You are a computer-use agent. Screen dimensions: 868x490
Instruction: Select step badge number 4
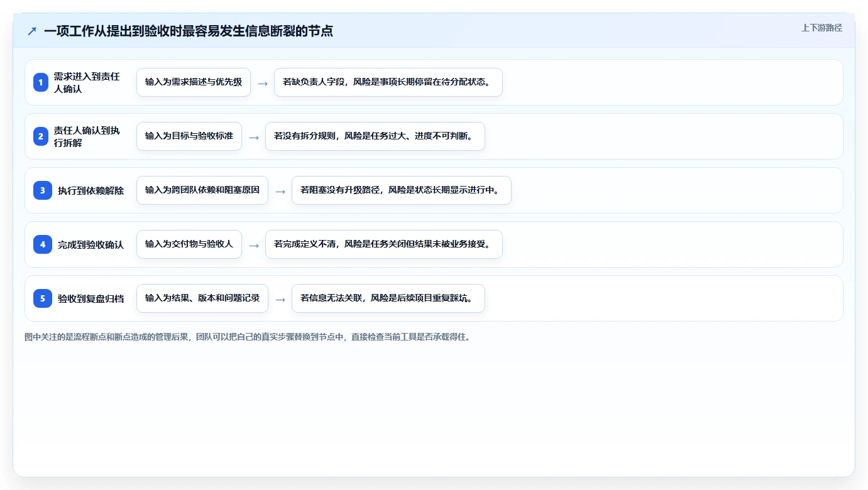click(x=43, y=244)
